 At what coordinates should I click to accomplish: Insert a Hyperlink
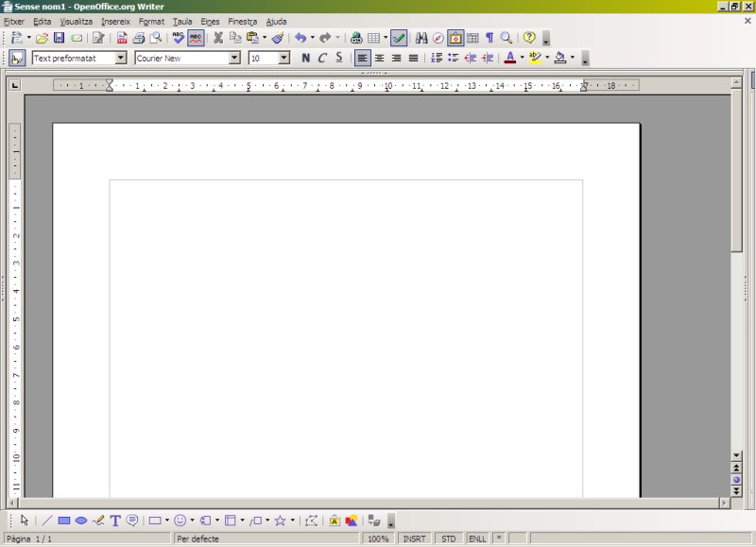pos(356,38)
